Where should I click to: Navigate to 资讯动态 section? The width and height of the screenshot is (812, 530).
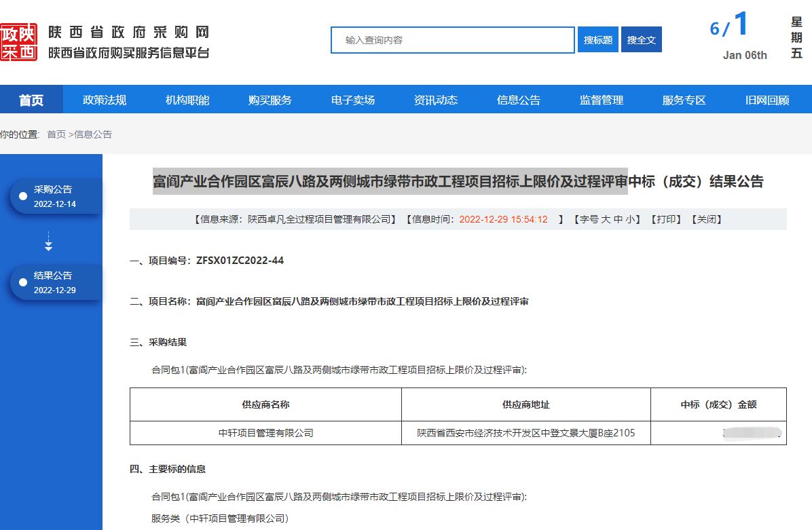(x=436, y=100)
